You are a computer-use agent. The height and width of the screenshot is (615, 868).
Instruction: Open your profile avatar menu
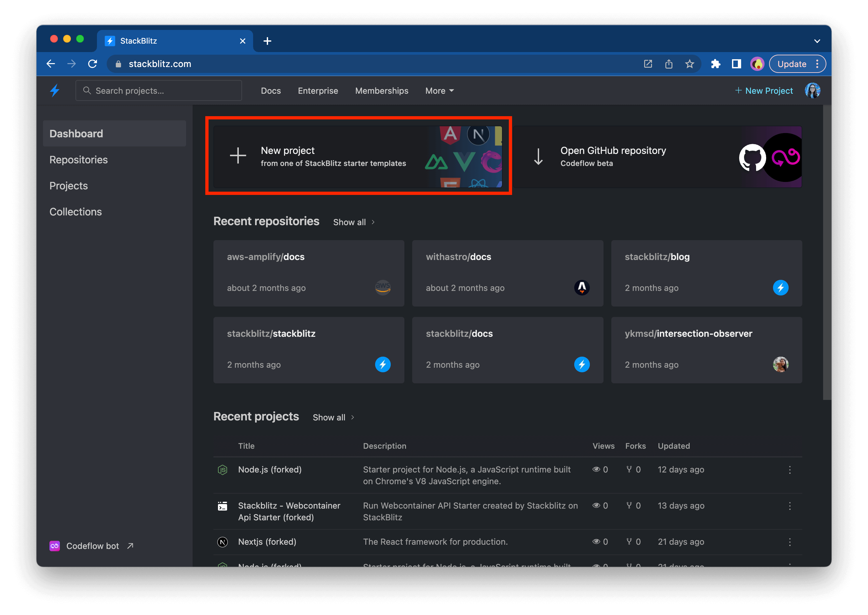(x=812, y=90)
